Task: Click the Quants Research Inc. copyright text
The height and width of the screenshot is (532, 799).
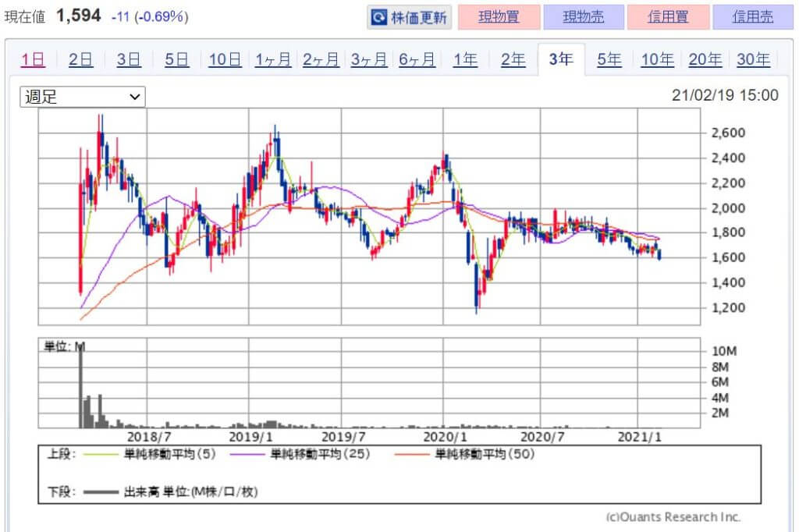Action: [x=673, y=516]
